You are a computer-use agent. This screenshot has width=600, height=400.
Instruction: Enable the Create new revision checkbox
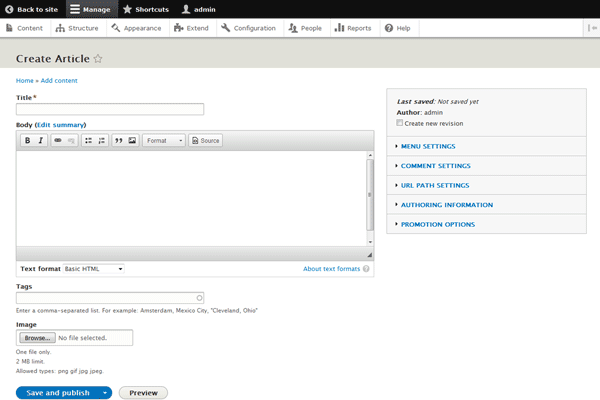[400, 123]
